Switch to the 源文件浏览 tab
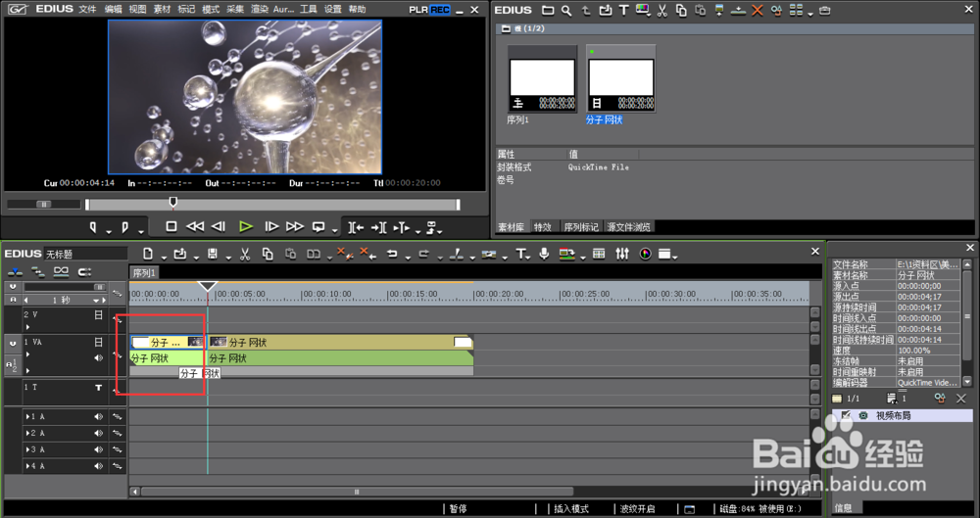980x518 pixels. pos(629,227)
